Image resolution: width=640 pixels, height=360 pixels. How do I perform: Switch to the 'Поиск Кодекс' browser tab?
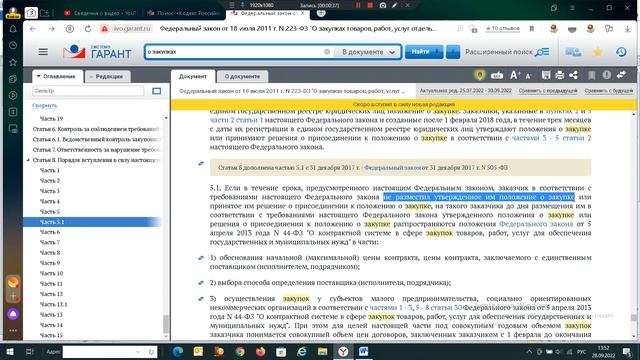click(184, 13)
